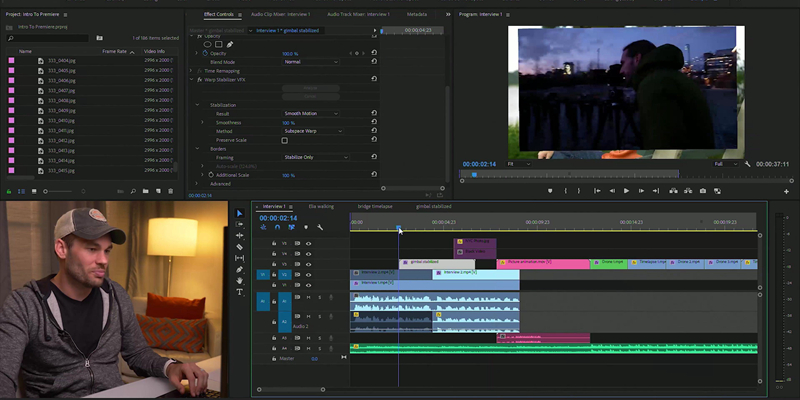Toggle linked selection in the timeline
800x400 pixels.
(x=291, y=227)
